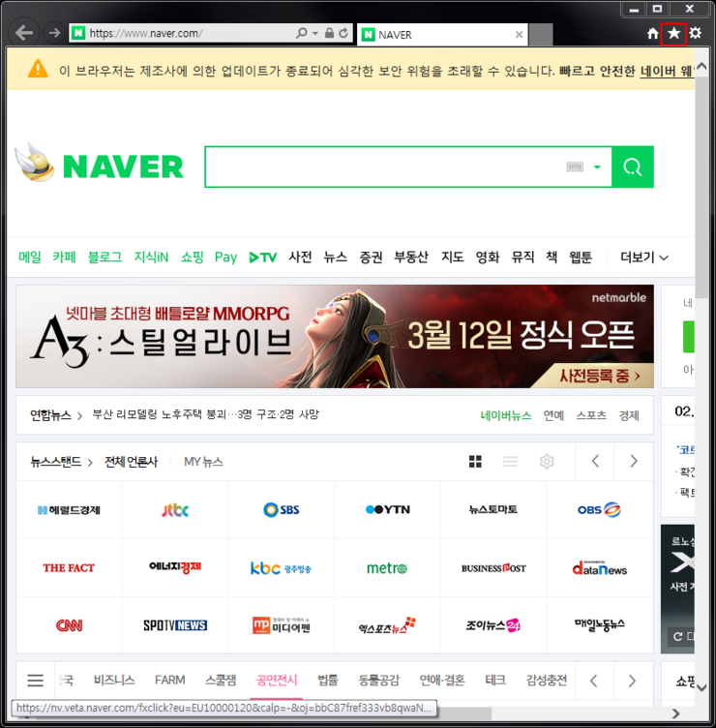Click the Home icon in browser toolbar
This screenshot has height=728, width=716.
click(x=653, y=34)
